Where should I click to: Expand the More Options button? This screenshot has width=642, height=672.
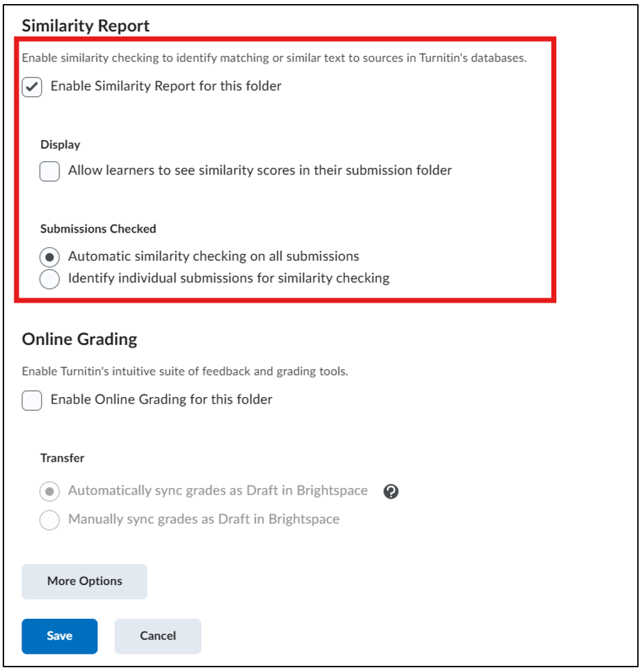84,581
